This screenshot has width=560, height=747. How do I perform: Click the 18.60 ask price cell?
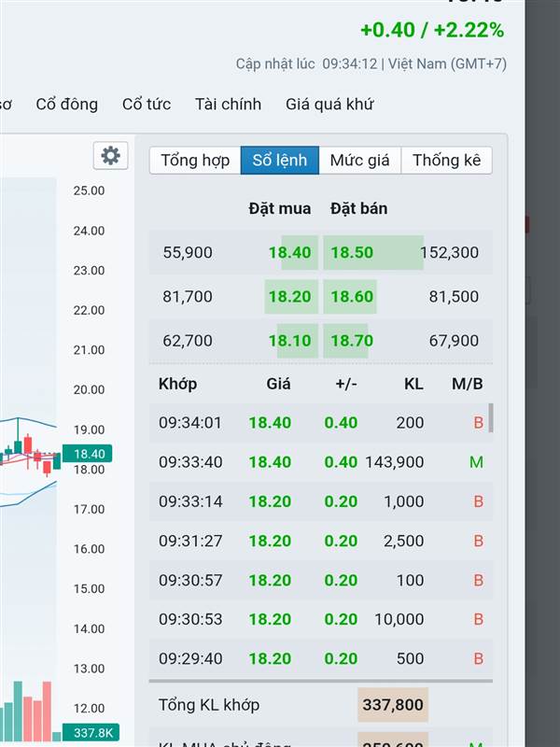[352, 296]
